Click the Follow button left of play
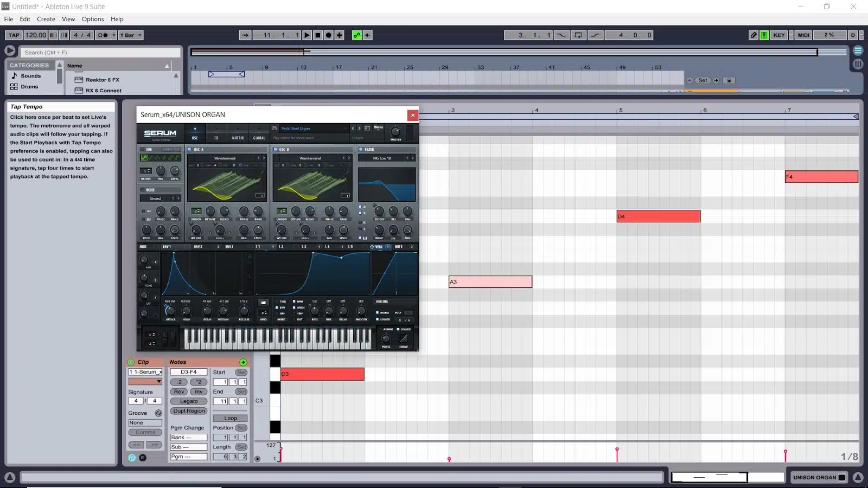 245,35
